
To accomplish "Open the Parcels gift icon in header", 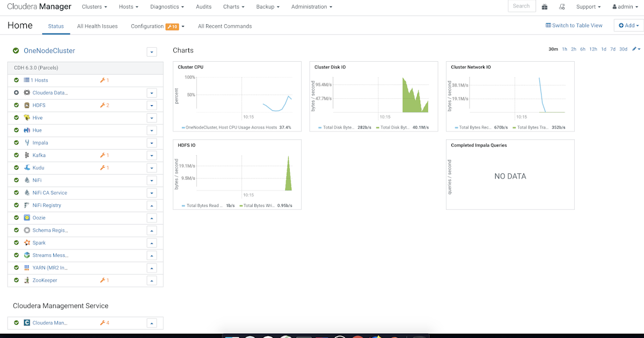I will [x=544, y=6].
